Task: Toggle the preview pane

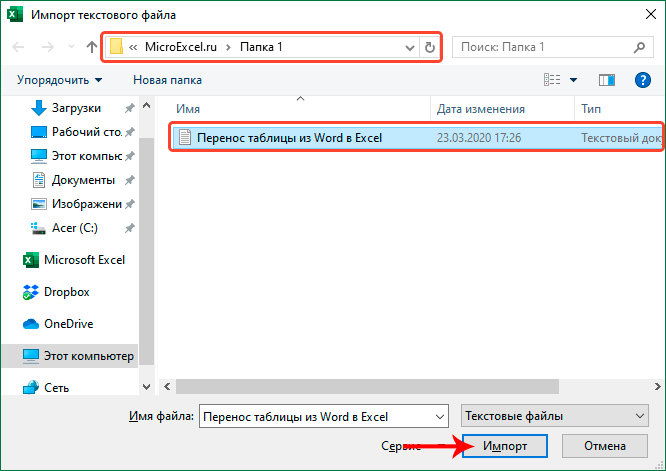Action: (607, 80)
